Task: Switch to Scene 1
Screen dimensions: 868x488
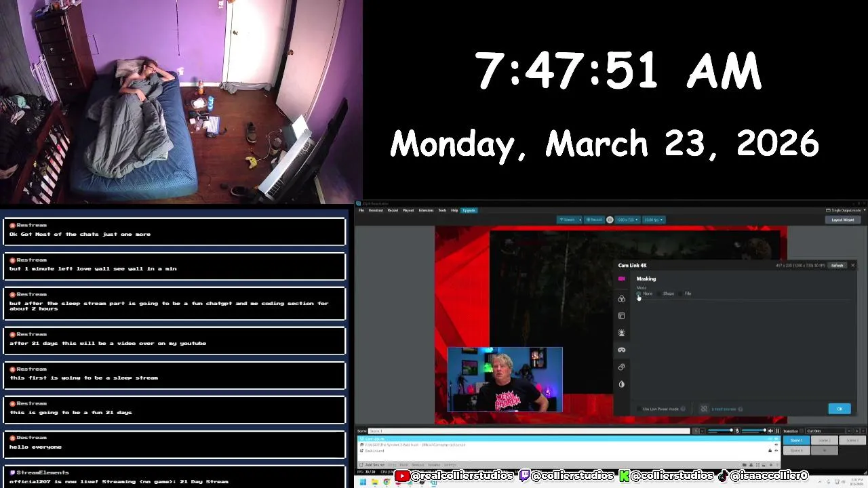Action: pos(796,441)
